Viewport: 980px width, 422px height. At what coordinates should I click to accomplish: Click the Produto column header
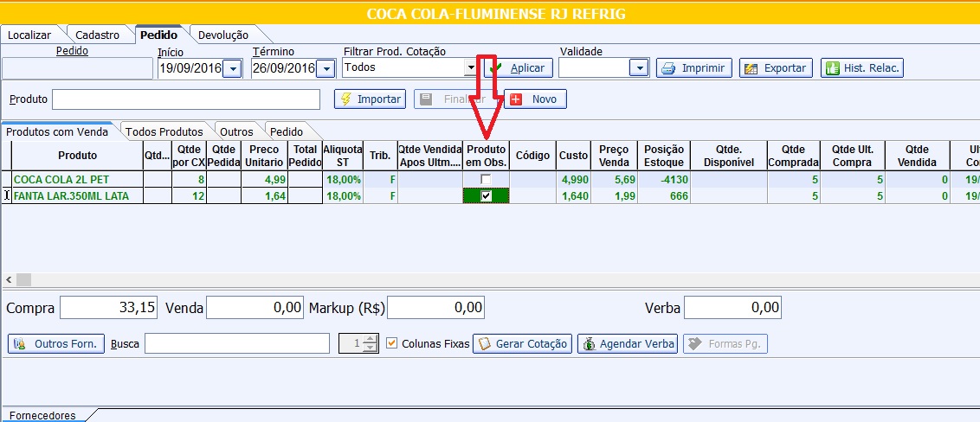[x=78, y=156]
